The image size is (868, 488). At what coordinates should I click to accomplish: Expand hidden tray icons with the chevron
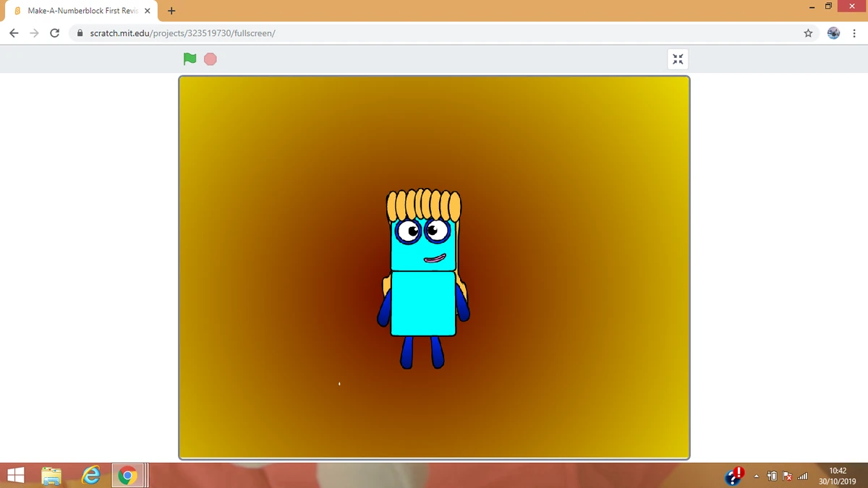pyautogui.click(x=757, y=476)
